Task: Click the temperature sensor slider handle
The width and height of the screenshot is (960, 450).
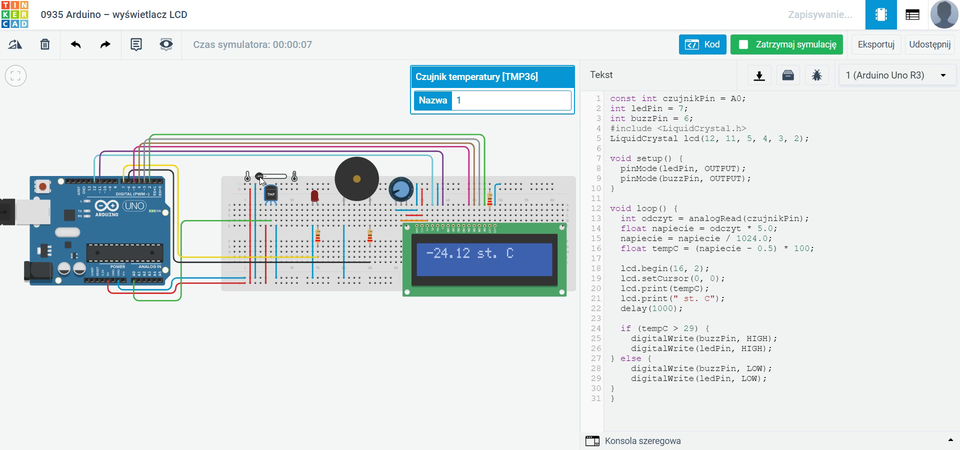Action: click(x=260, y=177)
